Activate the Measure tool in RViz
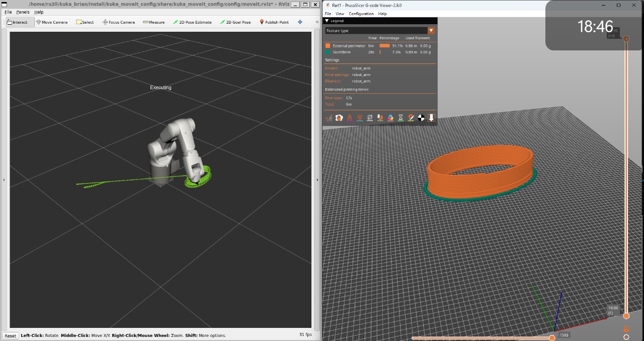Image resolution: width=644 pixels, height=341 pixels. click(x=153, y=22)
